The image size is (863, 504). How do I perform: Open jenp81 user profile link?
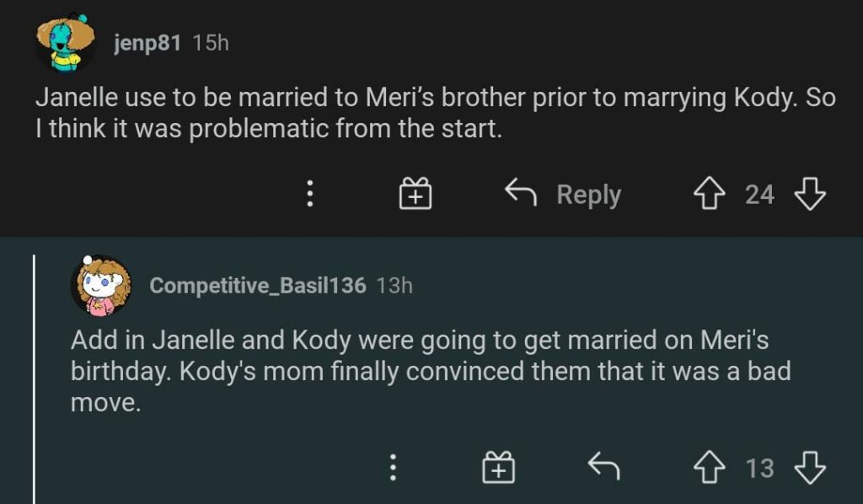(x=147, y=43)
